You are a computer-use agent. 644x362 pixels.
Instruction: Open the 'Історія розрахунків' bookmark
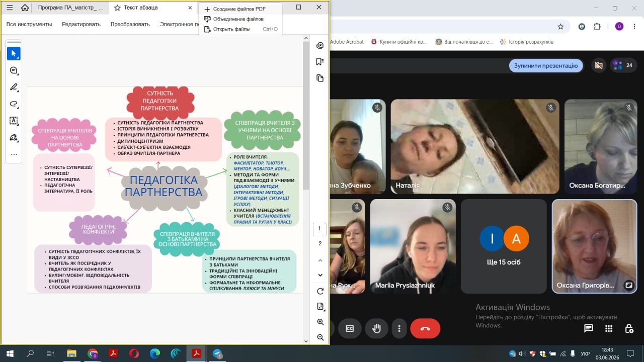526,42
